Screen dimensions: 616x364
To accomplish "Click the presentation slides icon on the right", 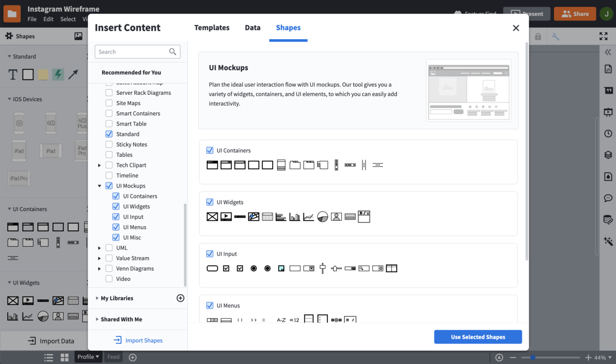I will pyautogui.click(x=608, y=112).
